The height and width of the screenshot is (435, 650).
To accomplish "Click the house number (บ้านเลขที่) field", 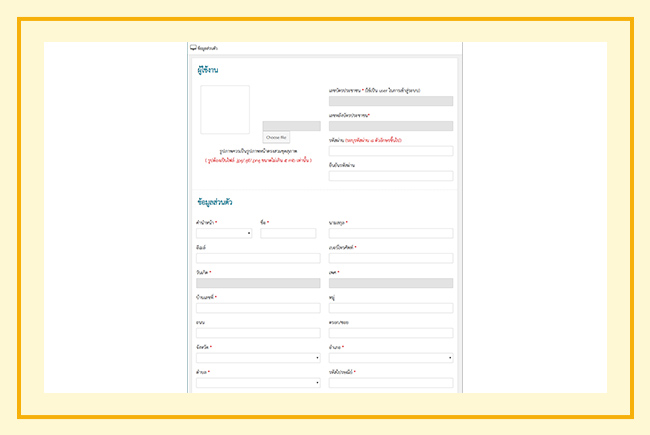I will coord(258,308).
